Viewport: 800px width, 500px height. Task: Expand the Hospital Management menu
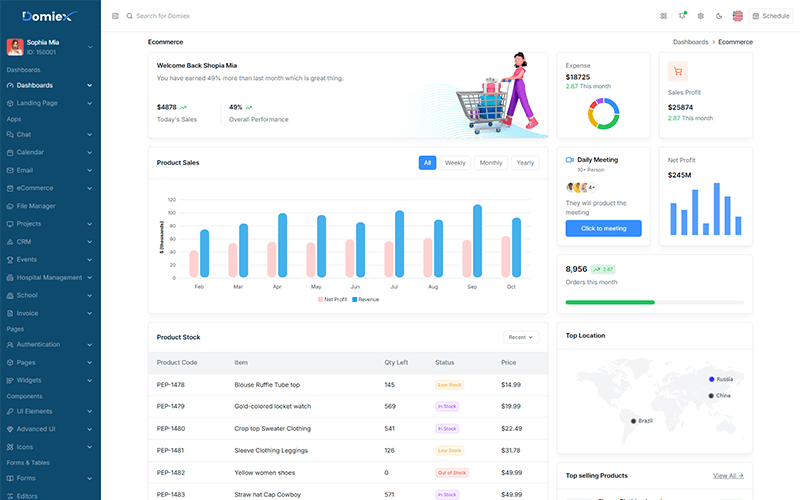point(49,278)
